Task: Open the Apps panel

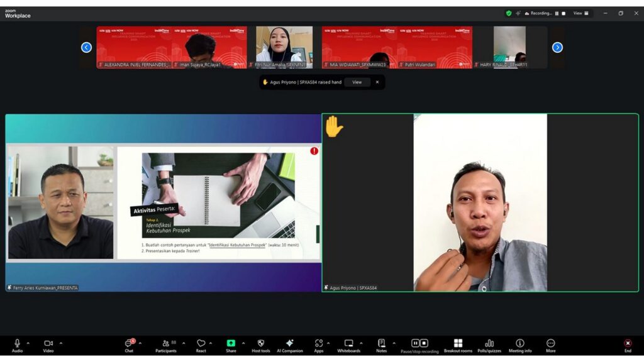Action: pos(319,346)
